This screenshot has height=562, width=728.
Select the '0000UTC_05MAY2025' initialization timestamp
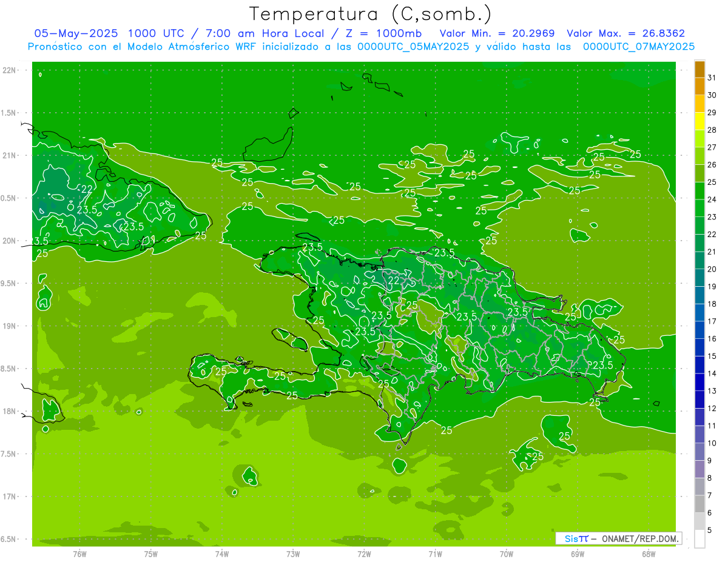coord(413,47)
